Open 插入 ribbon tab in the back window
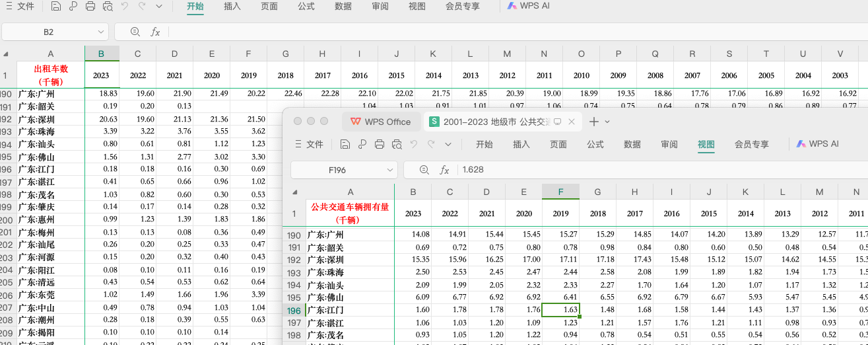The image size is (868, 345). (232, 7)
